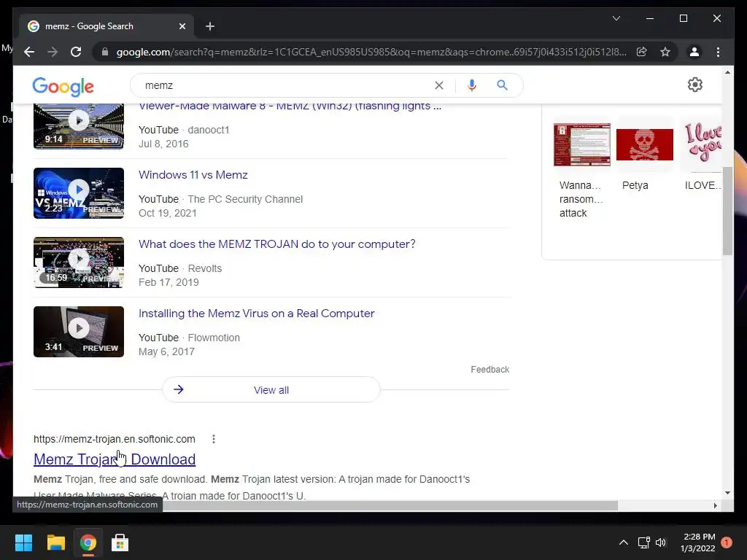Click the View all videos button
Viewport: 747px width, 560px height.
pos(271,390)
